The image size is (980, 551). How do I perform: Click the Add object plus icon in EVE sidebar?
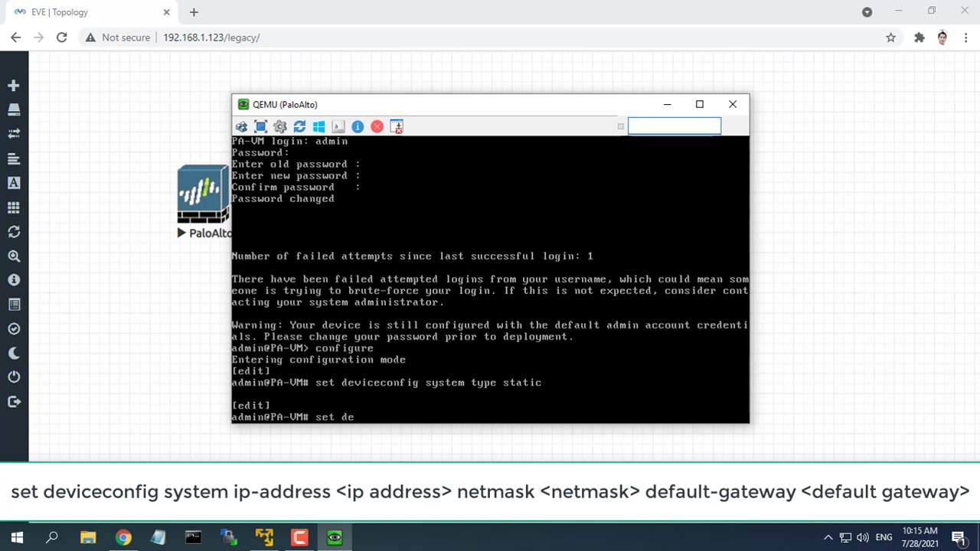14,86
